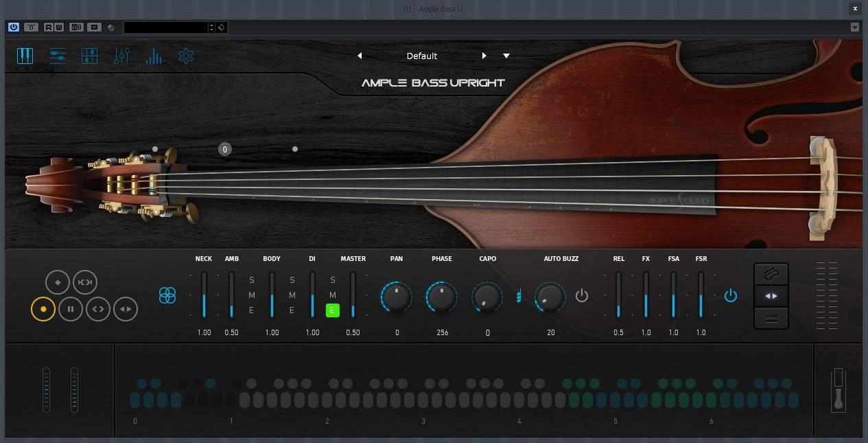Click the AUTO BUZZ knob
The height and width of the screenshot is (443, 868).
[550, 297]
